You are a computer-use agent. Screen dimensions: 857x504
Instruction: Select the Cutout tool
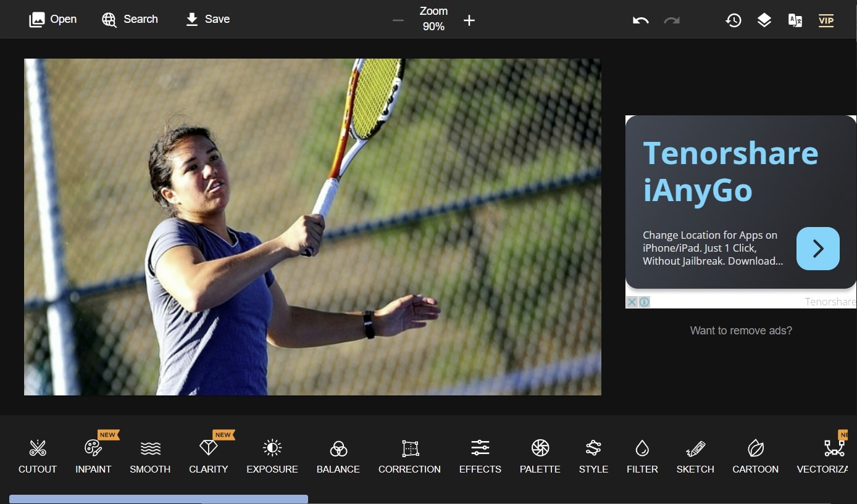37,455
